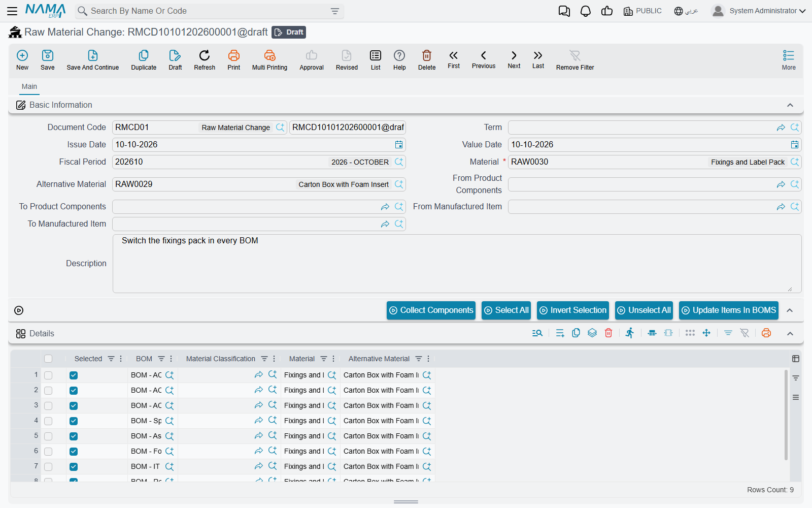The image size is (812, 508).
Task: Click Collect Components button
Action: (x=431, y=310)
